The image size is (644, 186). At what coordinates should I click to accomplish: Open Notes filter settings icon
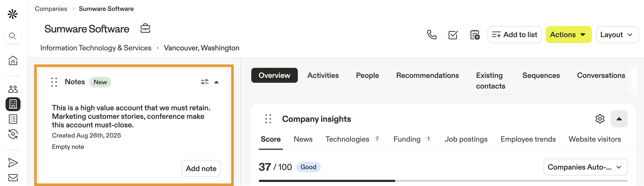point(204,82)
